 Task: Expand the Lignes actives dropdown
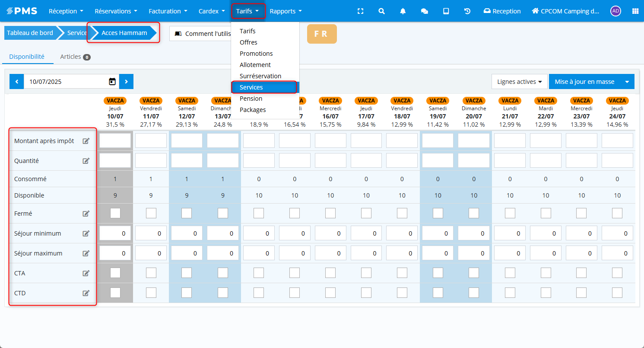point(519,82)
